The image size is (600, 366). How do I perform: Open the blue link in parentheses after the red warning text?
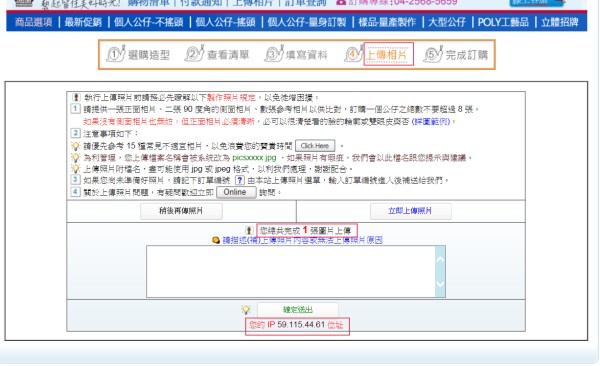(430, 121)
